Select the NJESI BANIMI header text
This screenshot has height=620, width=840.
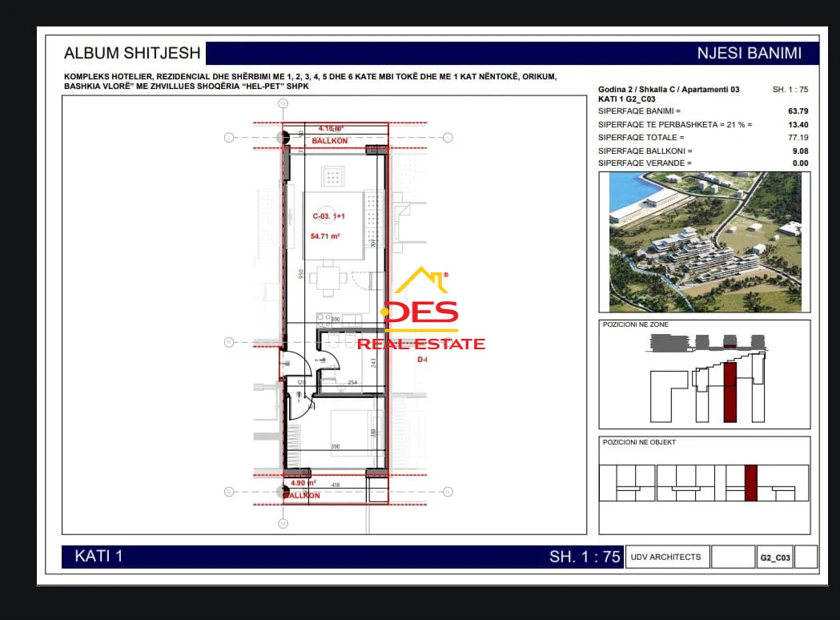749,53
